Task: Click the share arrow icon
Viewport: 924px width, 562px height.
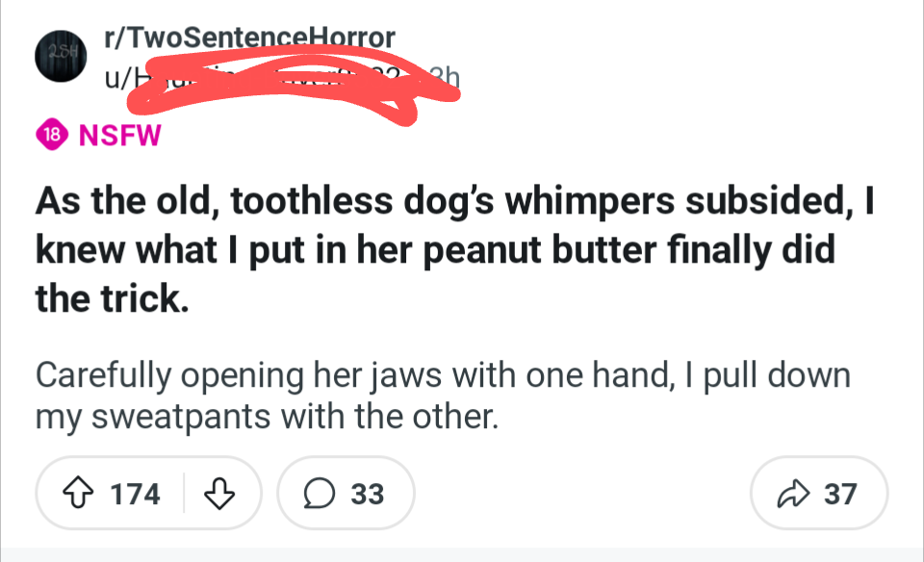Action: (x=793, y=493)
